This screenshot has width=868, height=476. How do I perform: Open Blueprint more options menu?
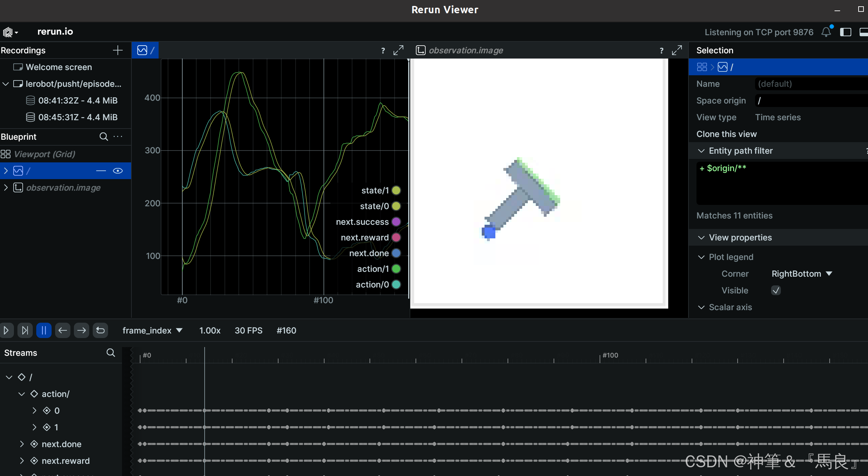click(118, 137)
